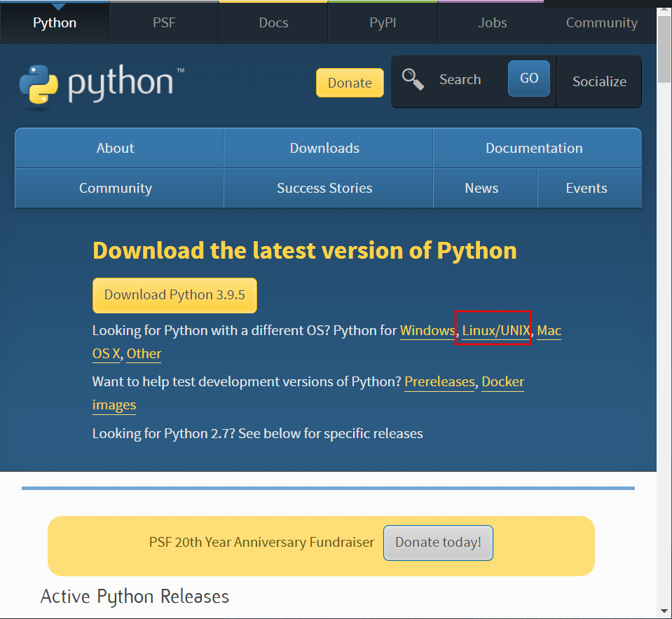Open the About navigation menu

pyautogui.click(x=119, y=148)
